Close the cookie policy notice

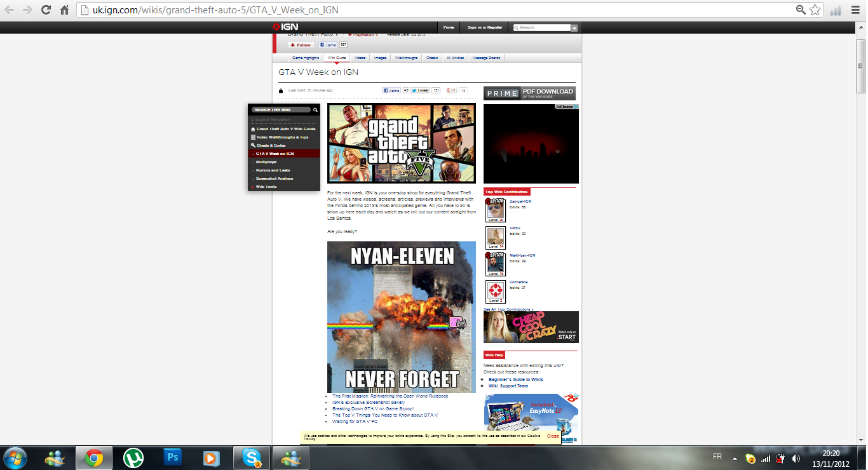pyautogui.click(x=553, y=436)
